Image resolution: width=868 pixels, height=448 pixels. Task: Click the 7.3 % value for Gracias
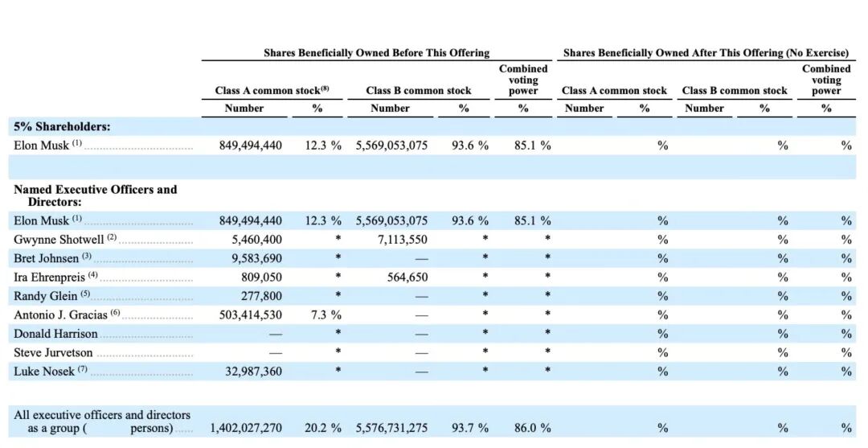326,315
